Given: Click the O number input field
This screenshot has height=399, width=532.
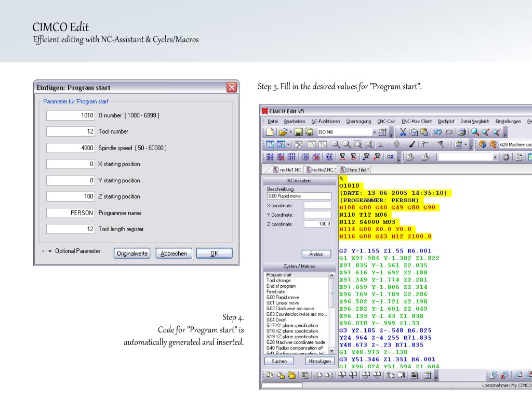Looking at the screenshot, I should [70, 115].
